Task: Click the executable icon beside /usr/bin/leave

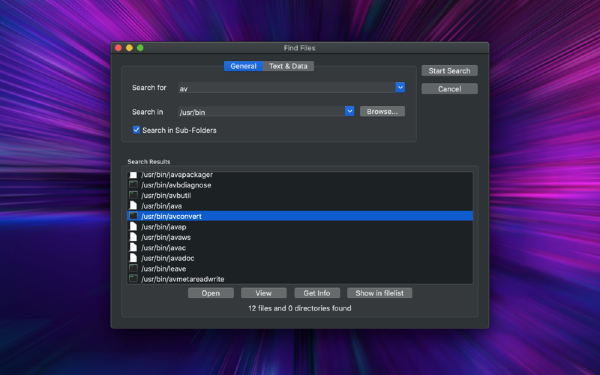Action: [133, 268]
